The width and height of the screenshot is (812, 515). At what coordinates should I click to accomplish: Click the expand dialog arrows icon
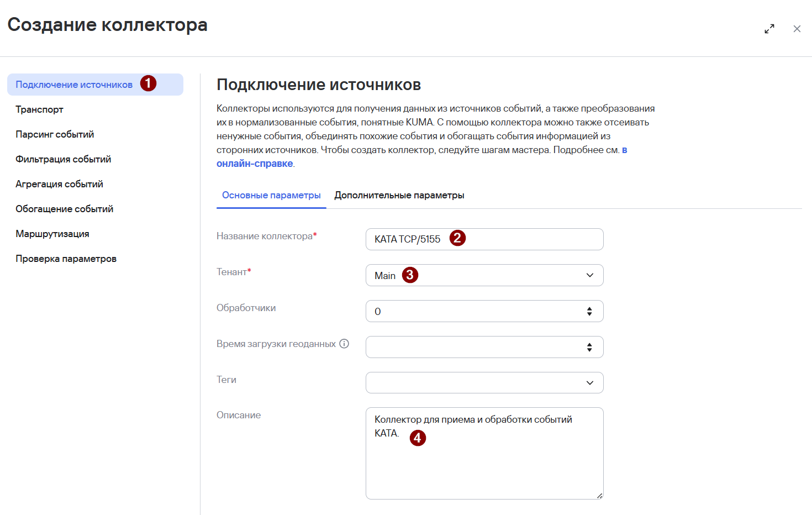point(769,29)
